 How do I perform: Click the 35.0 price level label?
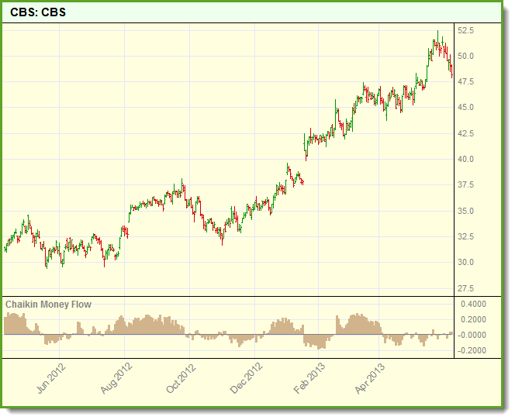(466, 211)
